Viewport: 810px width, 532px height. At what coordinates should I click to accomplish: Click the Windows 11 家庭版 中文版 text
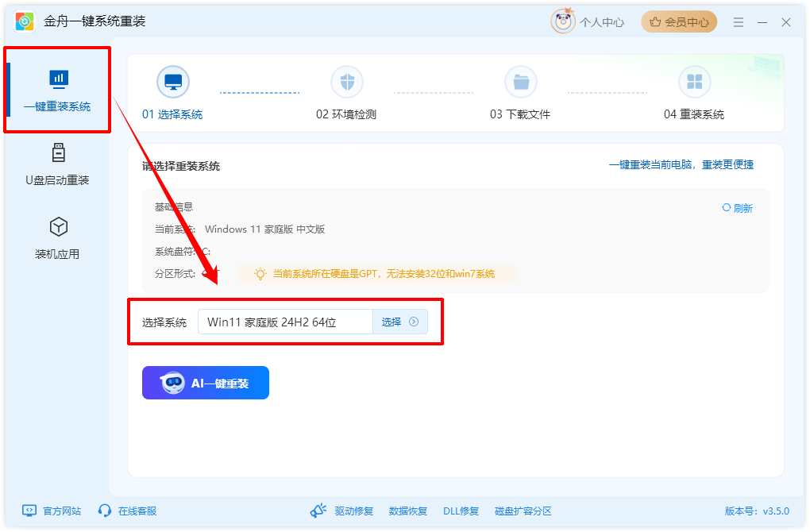point(265,229)
